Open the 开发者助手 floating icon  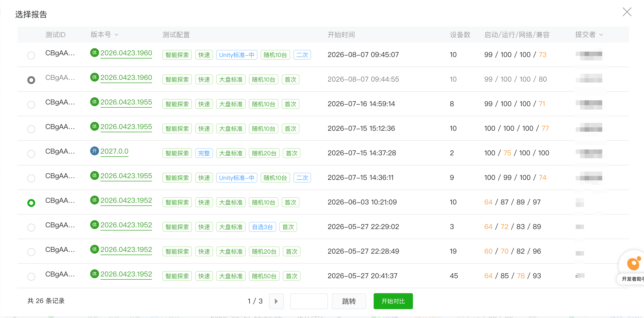click(x=633, y=263)
